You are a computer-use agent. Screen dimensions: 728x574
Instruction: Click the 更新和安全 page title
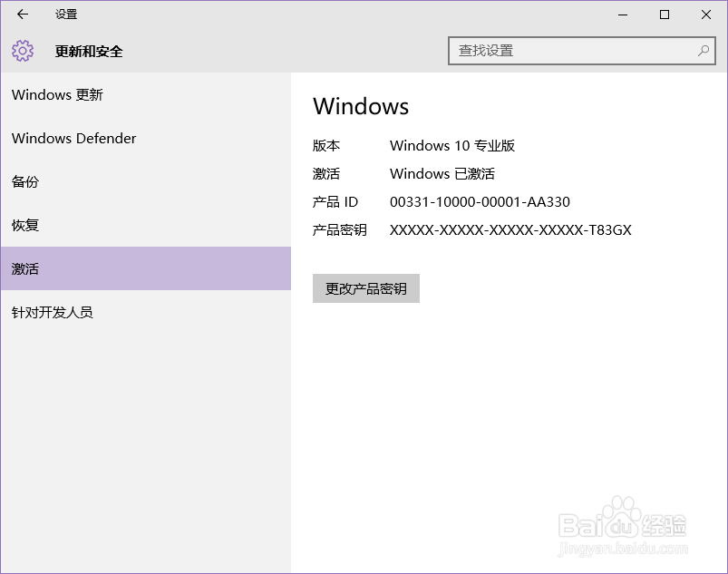89,51
